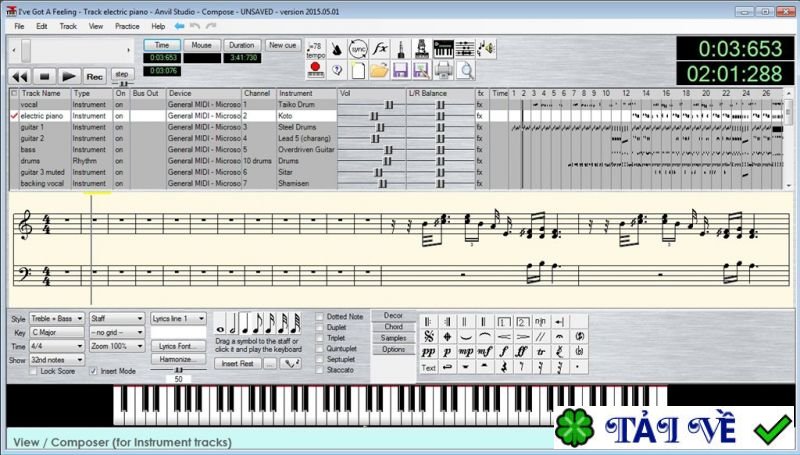800x455 pixels.
Task: Check the Lock Score option
Action: (33, 371)
